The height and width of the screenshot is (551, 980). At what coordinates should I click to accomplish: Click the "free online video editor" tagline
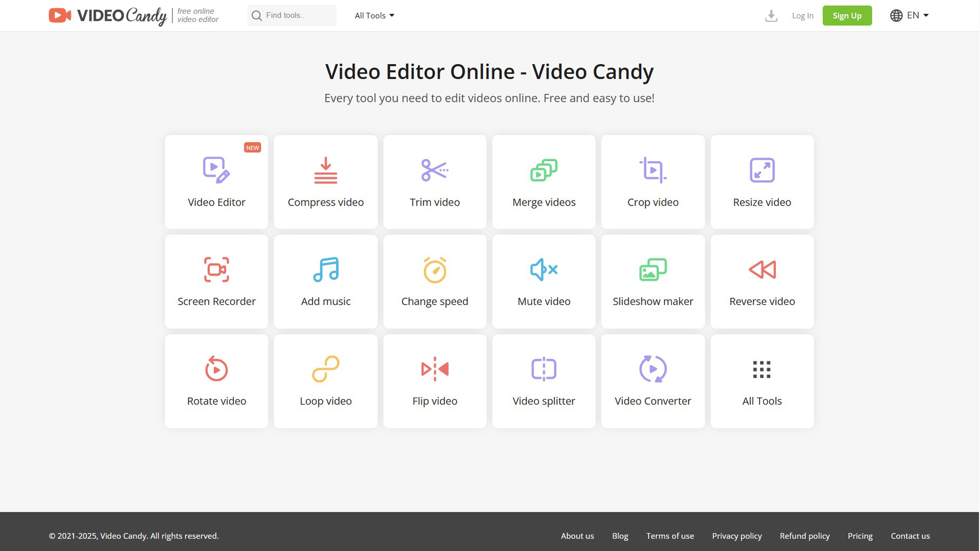[x=198, y=15]
